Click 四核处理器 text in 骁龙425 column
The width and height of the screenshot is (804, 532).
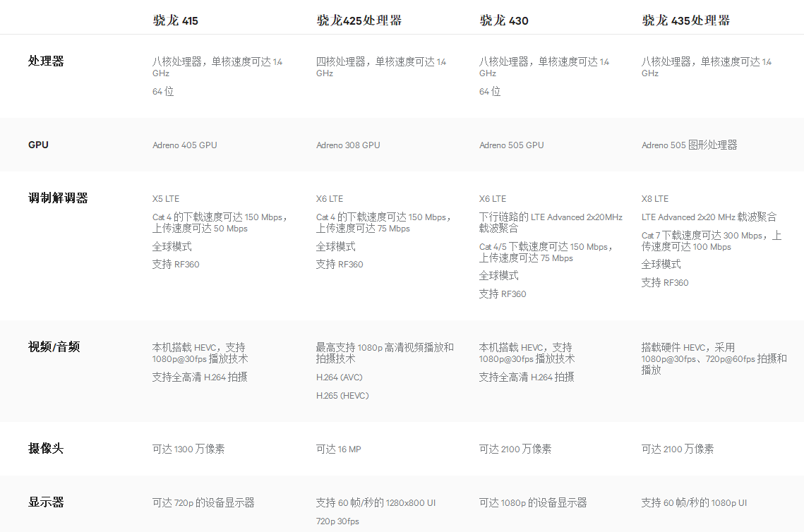point(381,66)
